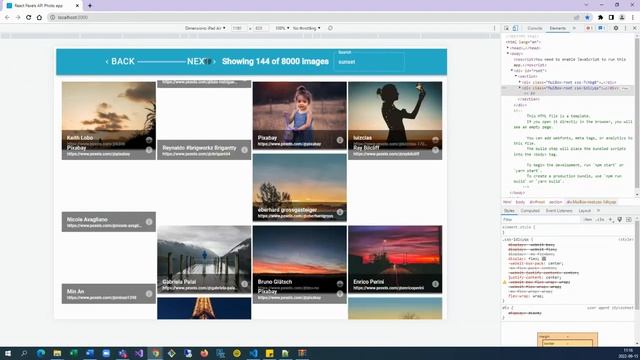Viewport: 640px width, 360px height.
Task: Click the new style rule plus icon
Action: click(x=611, y=220)
